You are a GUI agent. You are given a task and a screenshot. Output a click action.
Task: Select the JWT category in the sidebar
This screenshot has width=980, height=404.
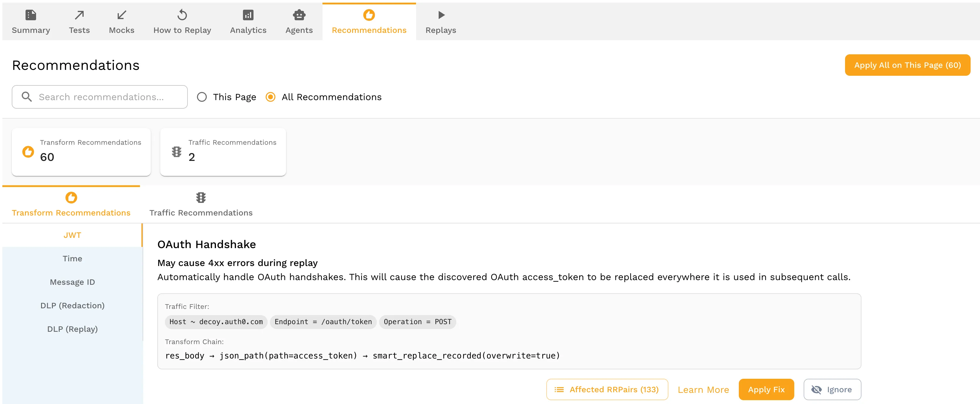72,235
